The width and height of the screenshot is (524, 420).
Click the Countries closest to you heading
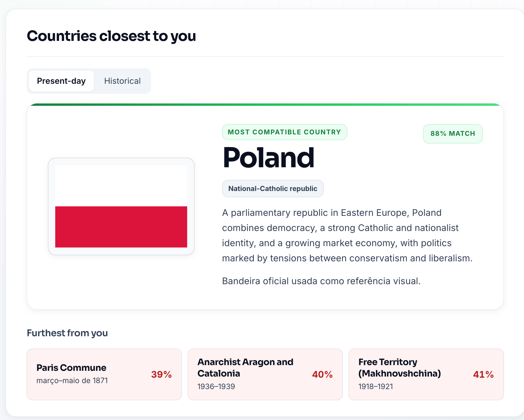pyautogui.click(x=111, y=36)
